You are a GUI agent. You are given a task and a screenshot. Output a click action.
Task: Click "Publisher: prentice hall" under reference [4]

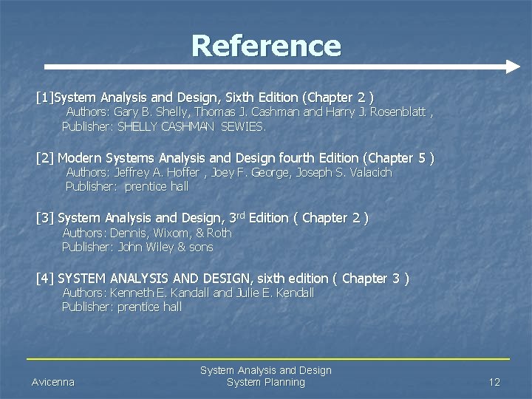pyautogui.click(x=122, y=307)
